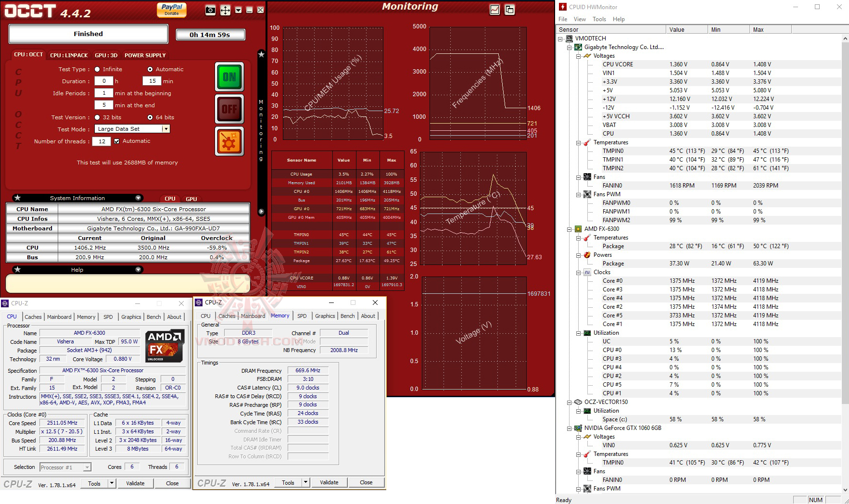Screen dimensions: 849x504
Task: Switch to the GPU : 3D tab
Action: [106, 55]
